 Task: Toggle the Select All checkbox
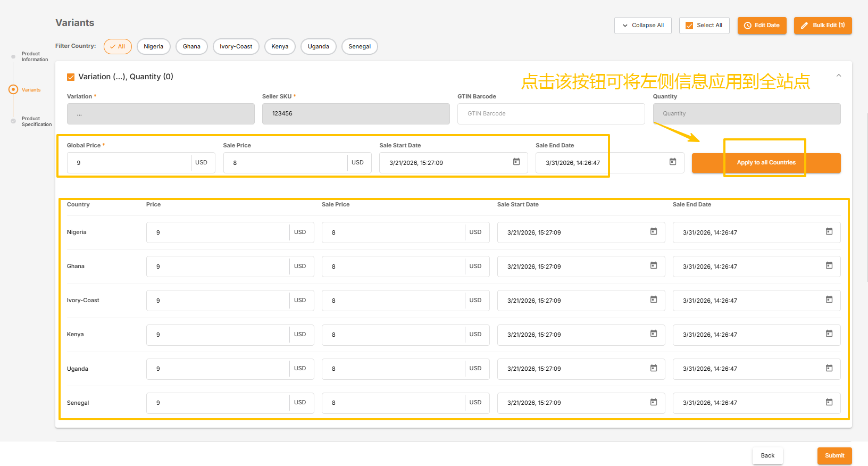tap(689, 26)
